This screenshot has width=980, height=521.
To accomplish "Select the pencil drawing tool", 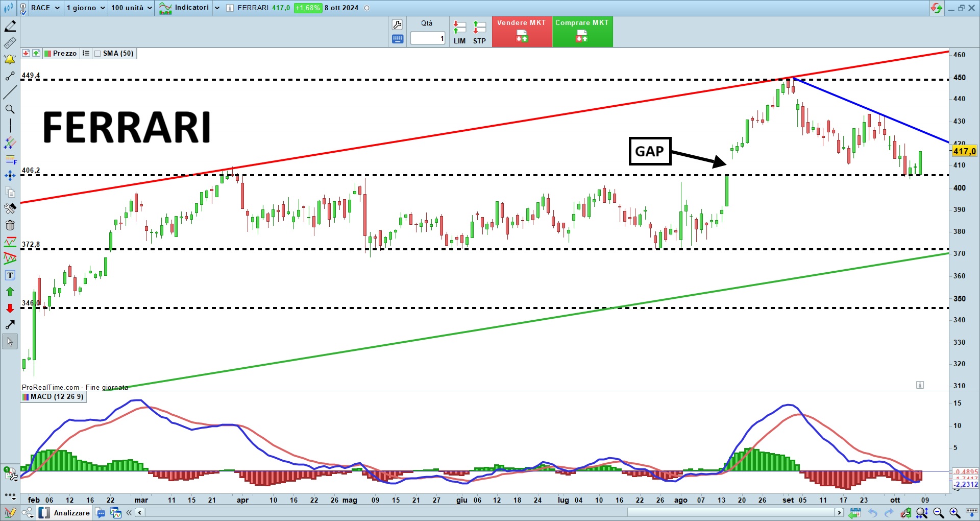I will [x=10, y=26].
